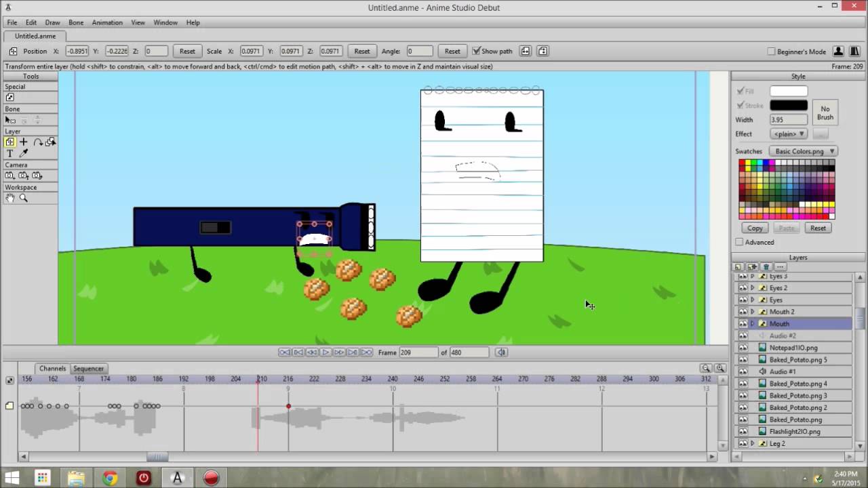The width and height of the screenshot is (868, 488).
Task: Toggle the audio mute speaker button
Action: (502, 352)
